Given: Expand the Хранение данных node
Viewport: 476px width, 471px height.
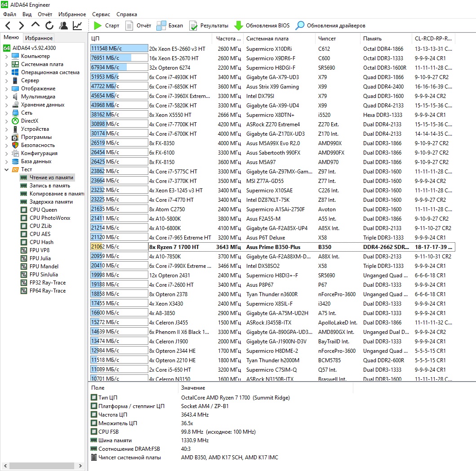Looking at the screenshot, I should 6,105.
